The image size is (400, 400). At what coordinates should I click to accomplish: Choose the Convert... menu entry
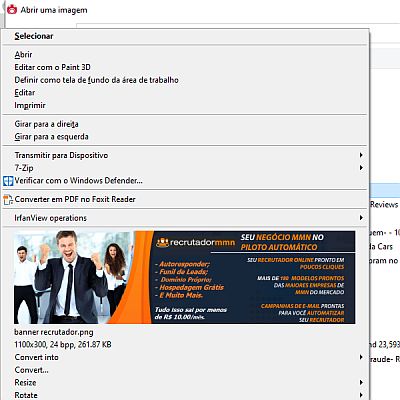pos(31,370)
